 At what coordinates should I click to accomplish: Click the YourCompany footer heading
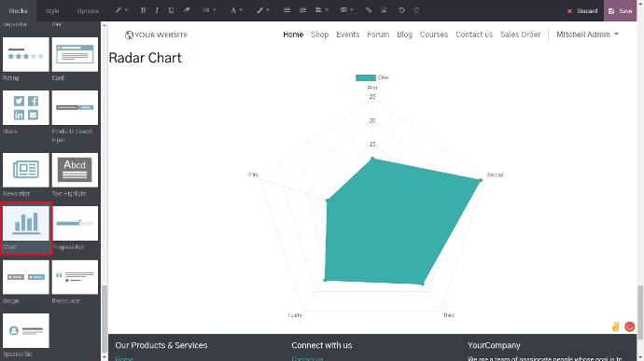[x=494, y=345]
